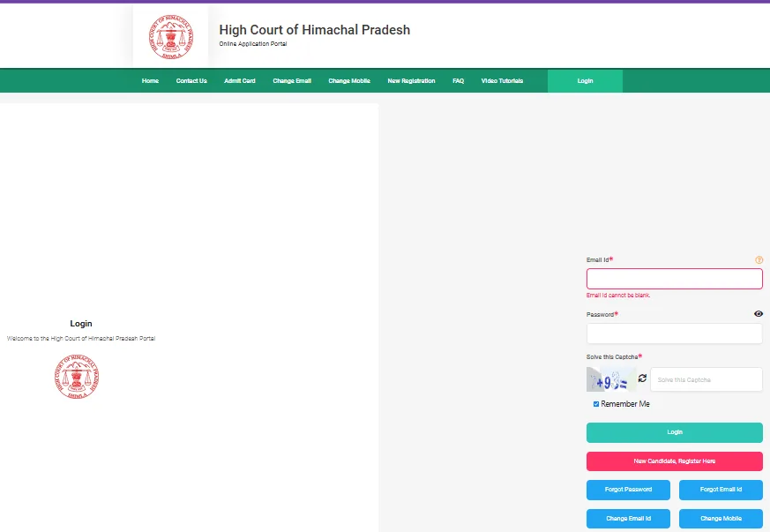Open Change Email in the navigation bar
This screenshot has width=770, height=532.
pyautogui.click(x=292, y=80)
